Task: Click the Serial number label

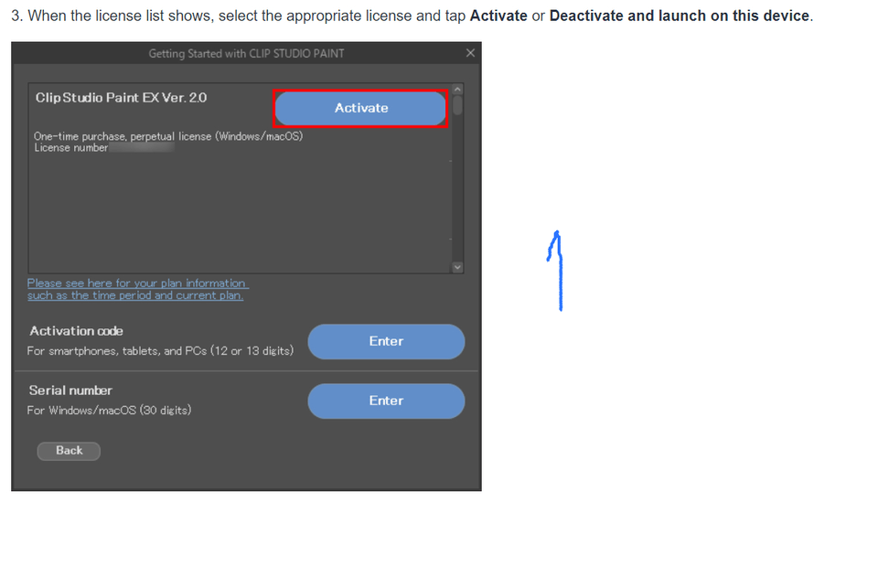Action: tap(70, 390)
